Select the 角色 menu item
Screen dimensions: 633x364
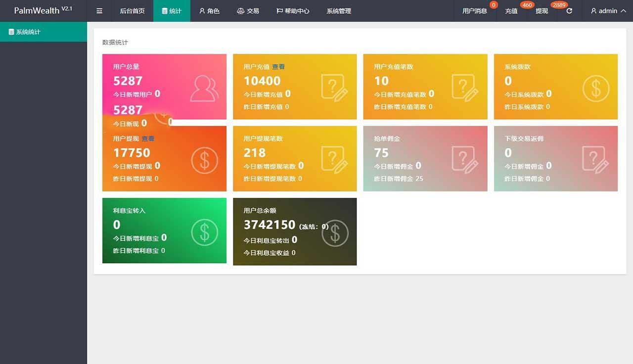pyautogui.click(x=209, y=11)
